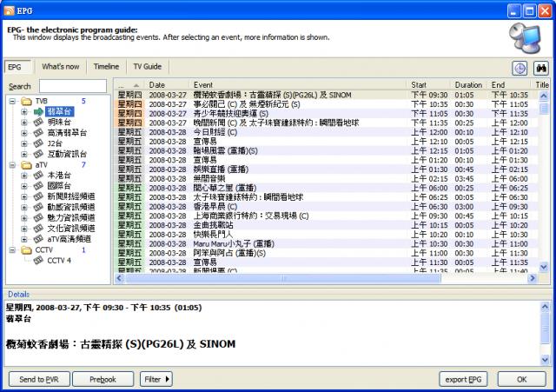
Task: Select the 明珠台 channel icon
Action: [38, 123]
